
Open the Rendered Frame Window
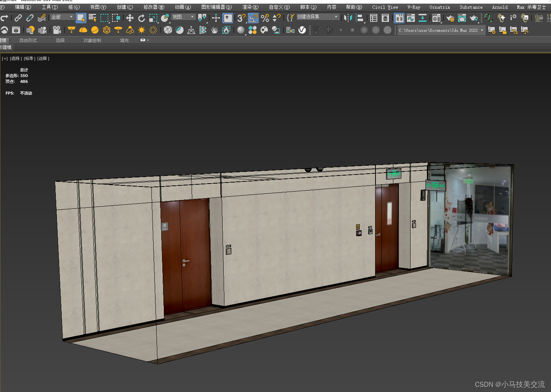(x=462, y=18)
